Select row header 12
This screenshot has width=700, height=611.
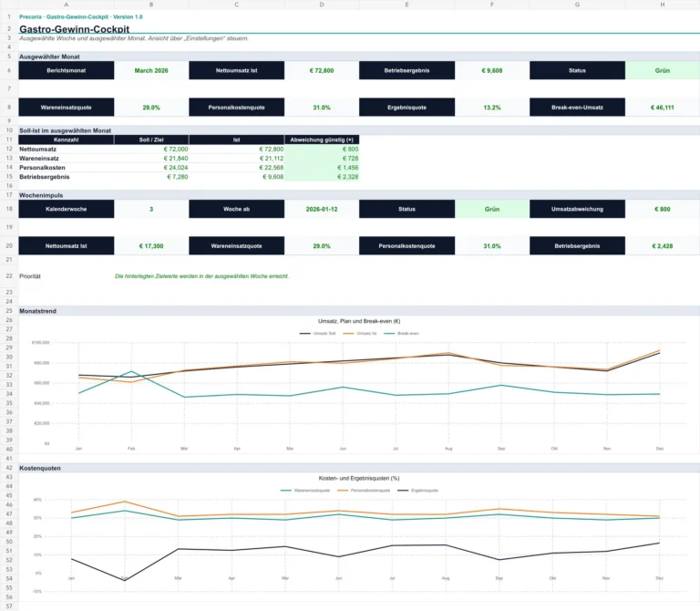(9, 150)
